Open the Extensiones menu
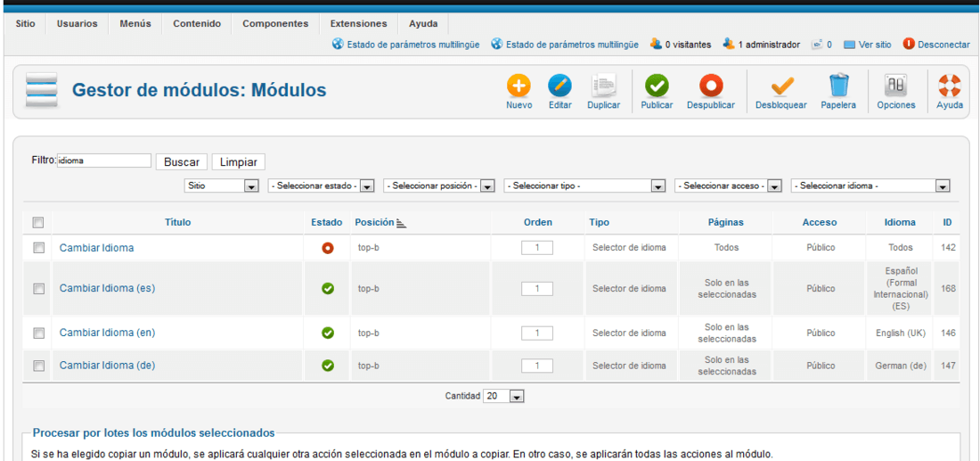Image resolution: width=980 pixels, height=461 pixels. (x=359, y=24)
